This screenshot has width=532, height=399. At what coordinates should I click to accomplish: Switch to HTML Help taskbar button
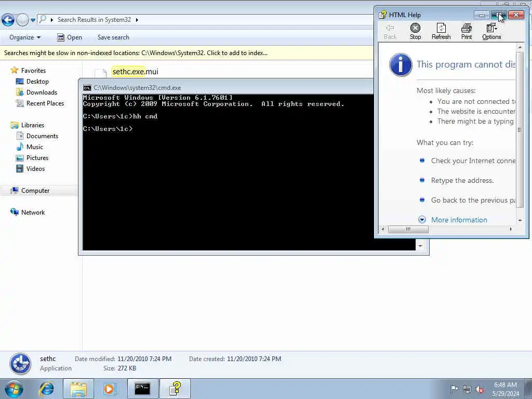click(175, 389)
